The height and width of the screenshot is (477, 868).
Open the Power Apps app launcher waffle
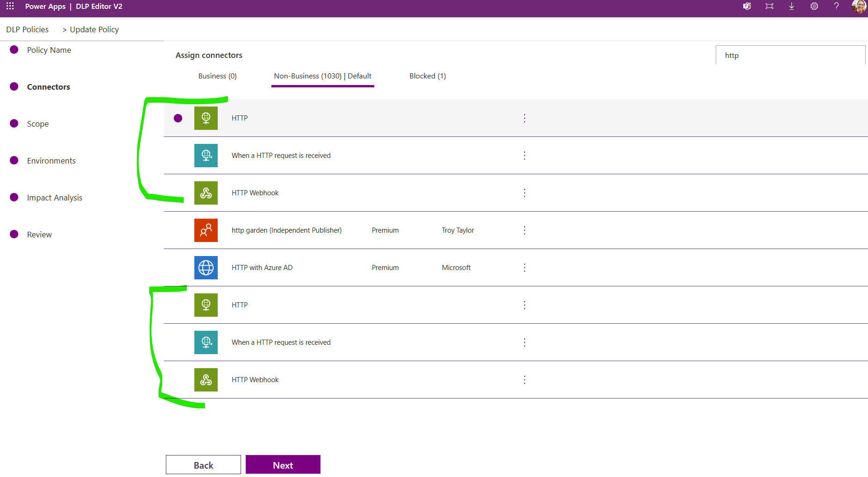point(9,7)
